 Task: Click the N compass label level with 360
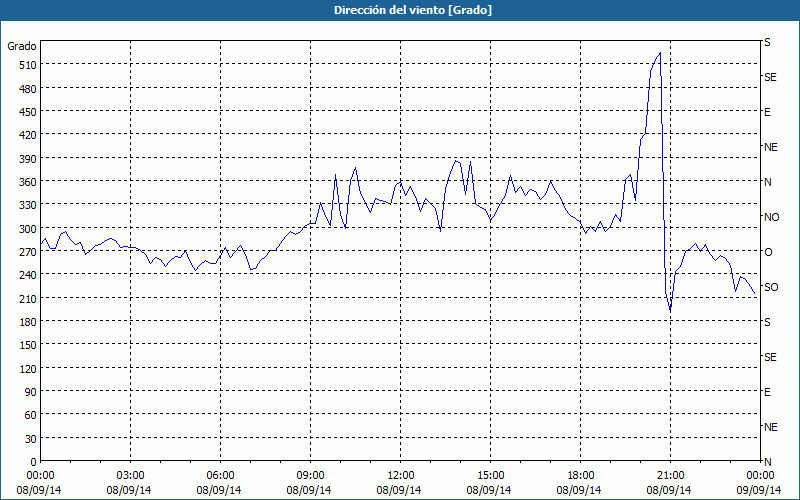(768, 182)
